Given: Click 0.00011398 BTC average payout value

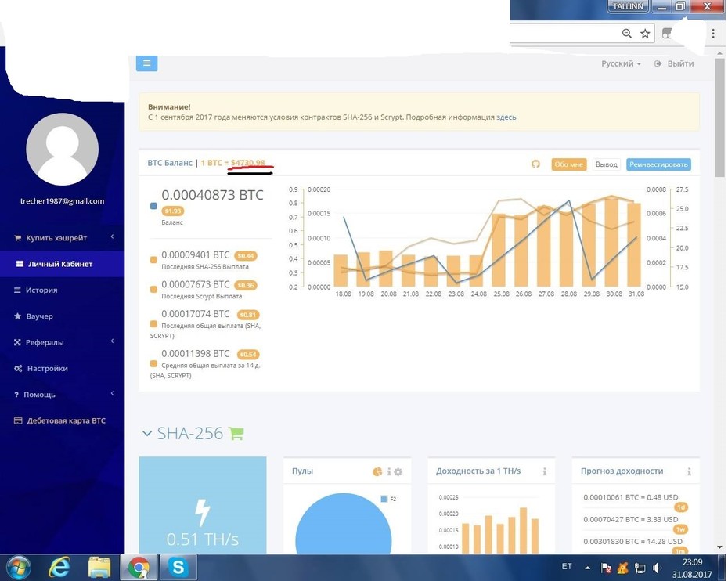Looking at the screenshot, I should tap(196, 354).
